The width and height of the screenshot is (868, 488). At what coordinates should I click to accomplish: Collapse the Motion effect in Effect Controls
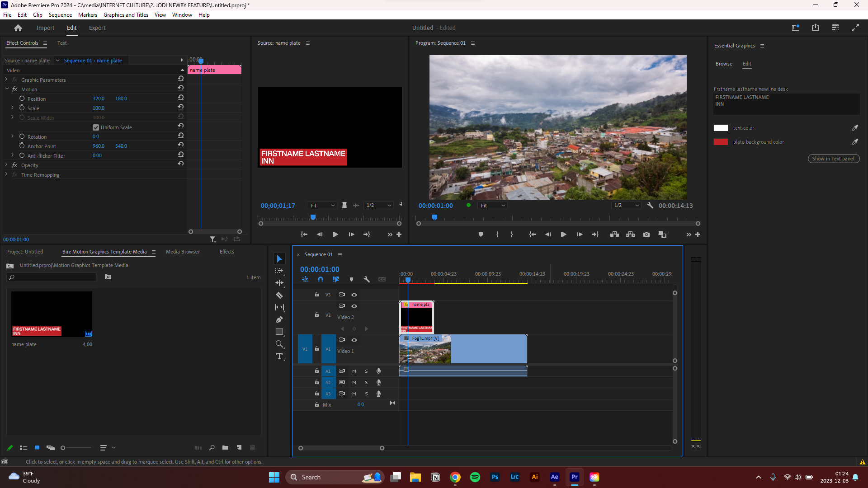click(6, 89)
